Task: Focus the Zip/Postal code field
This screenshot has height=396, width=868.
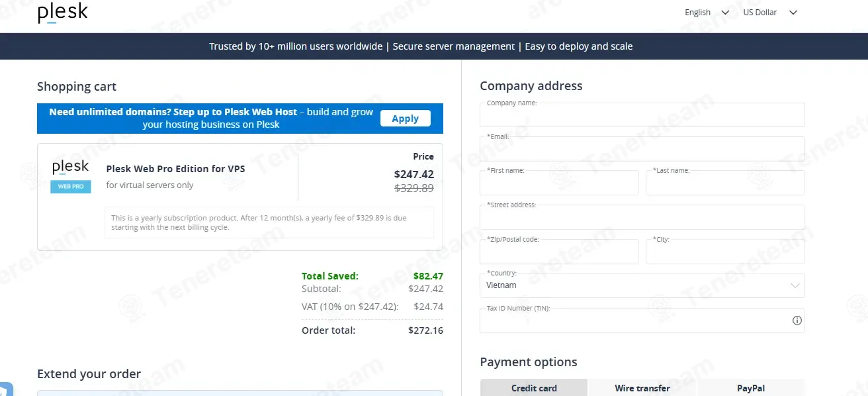Action: coord(559,252)
